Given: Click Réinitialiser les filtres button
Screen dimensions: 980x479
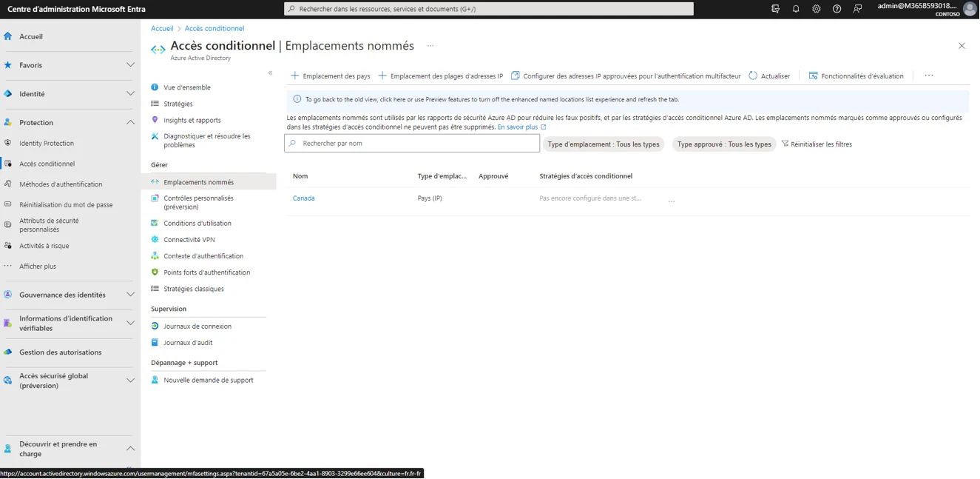Looking at the screenshot, I should 817,144.
